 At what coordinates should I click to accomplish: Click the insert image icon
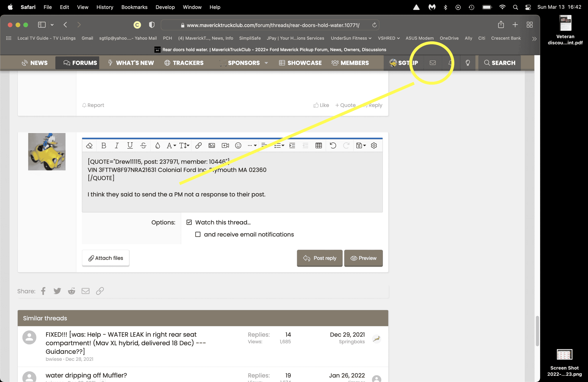click(212, 146)
